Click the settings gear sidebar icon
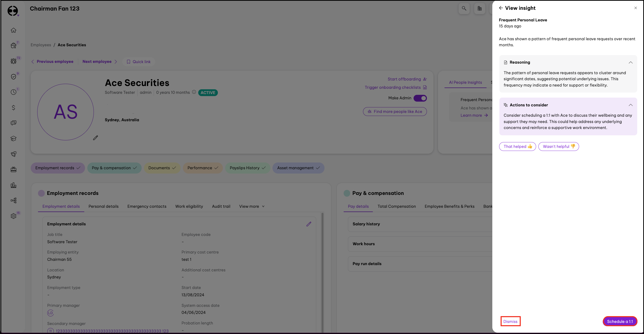Viewport: 644px width, 334px height. point(14,216)
